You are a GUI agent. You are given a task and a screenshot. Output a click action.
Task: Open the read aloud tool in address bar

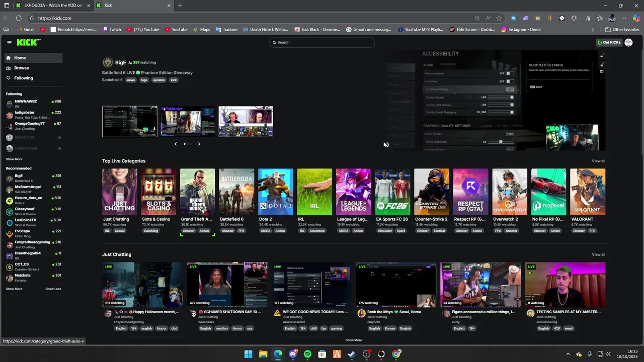point(488,18)
